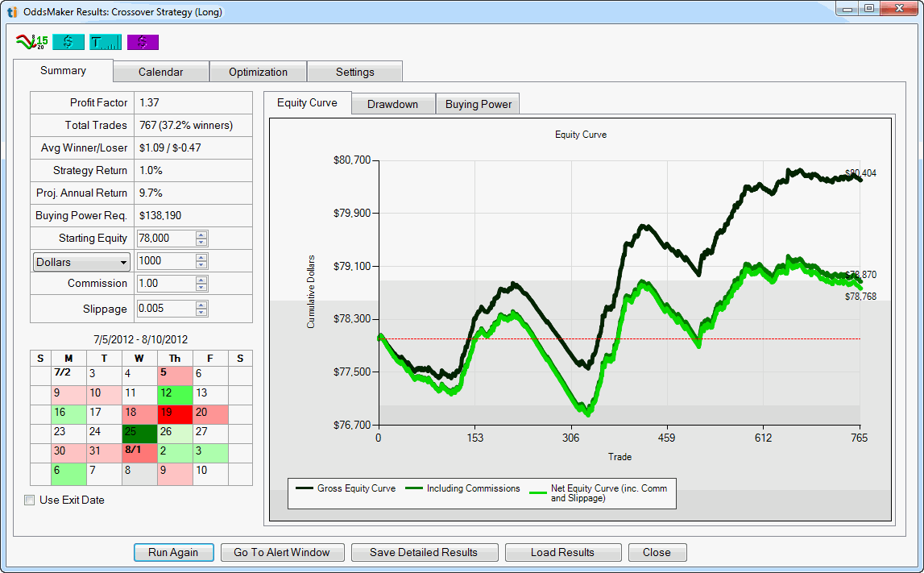Enable the Use Exit Date checkbox
This screenshot has height=573, width=924.
30,500
